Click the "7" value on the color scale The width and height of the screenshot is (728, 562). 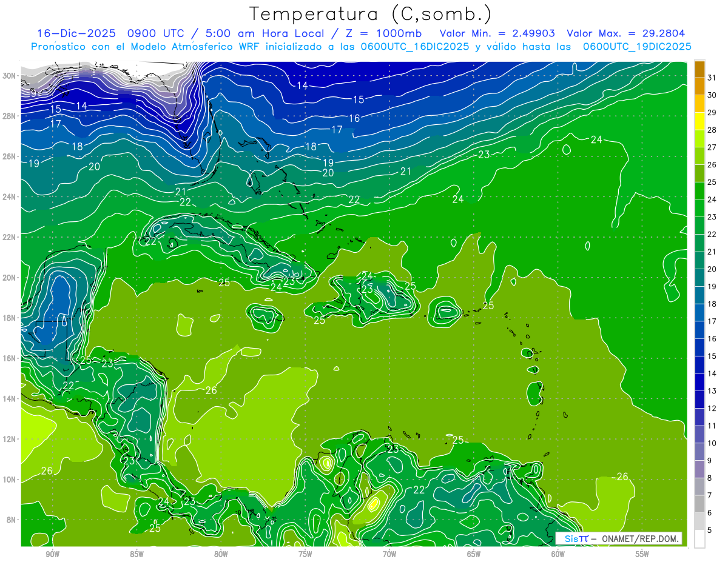tap(710, 496)
